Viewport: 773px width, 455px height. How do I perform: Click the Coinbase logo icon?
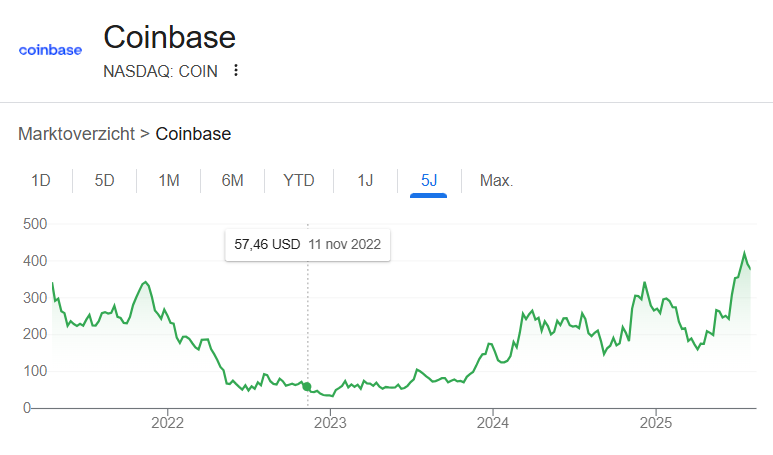click(x=50, y=50)
